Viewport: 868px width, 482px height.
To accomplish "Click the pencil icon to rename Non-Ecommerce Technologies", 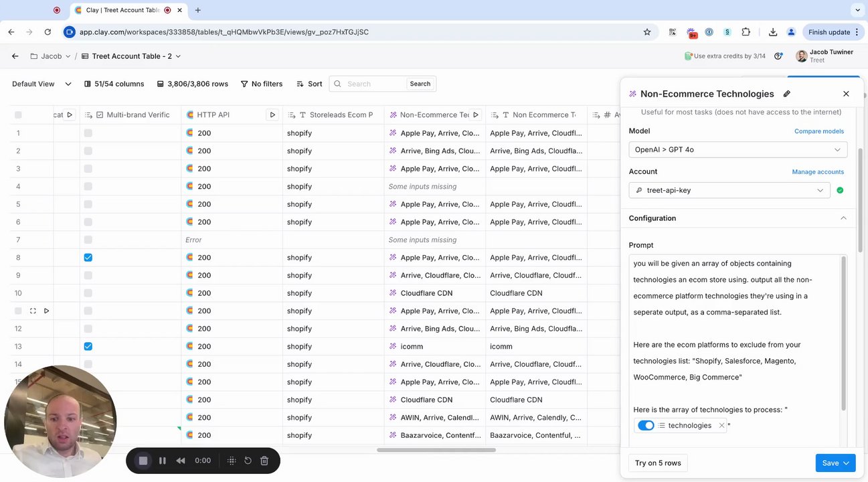I will pyautogui.click(x=787, y=94).
